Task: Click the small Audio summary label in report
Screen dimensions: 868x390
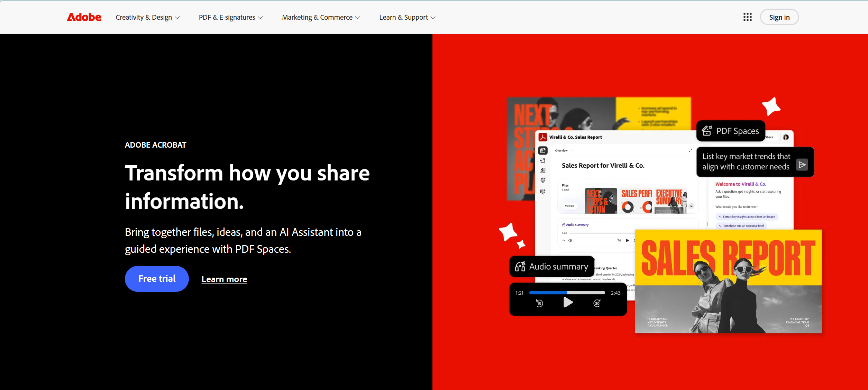Action: 575,225
